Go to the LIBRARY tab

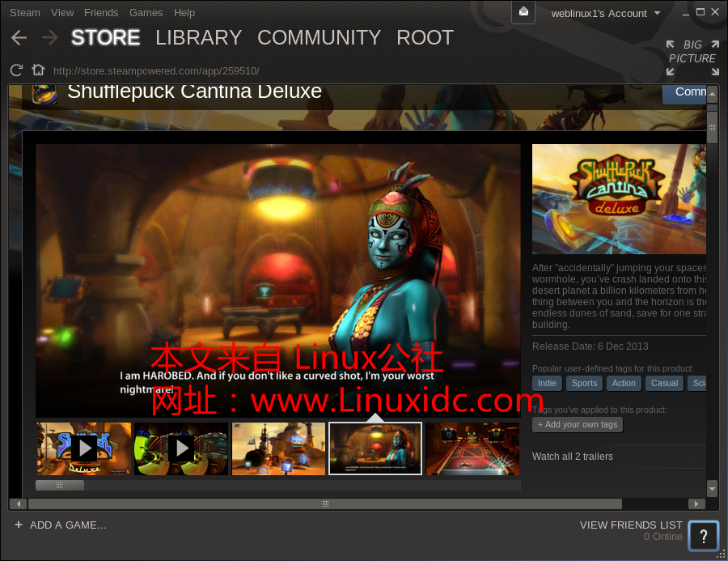click(199, 38)
